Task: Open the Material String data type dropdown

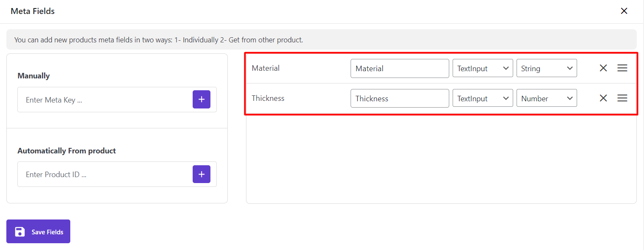Action: [546, 68]
